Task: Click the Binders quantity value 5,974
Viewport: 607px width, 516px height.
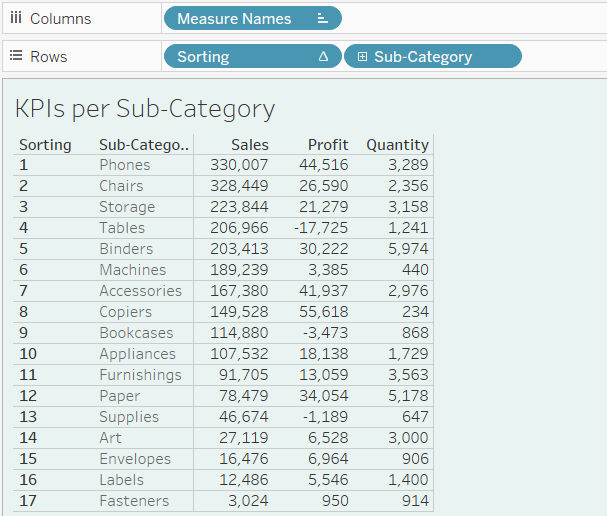Action: point(409,249)
